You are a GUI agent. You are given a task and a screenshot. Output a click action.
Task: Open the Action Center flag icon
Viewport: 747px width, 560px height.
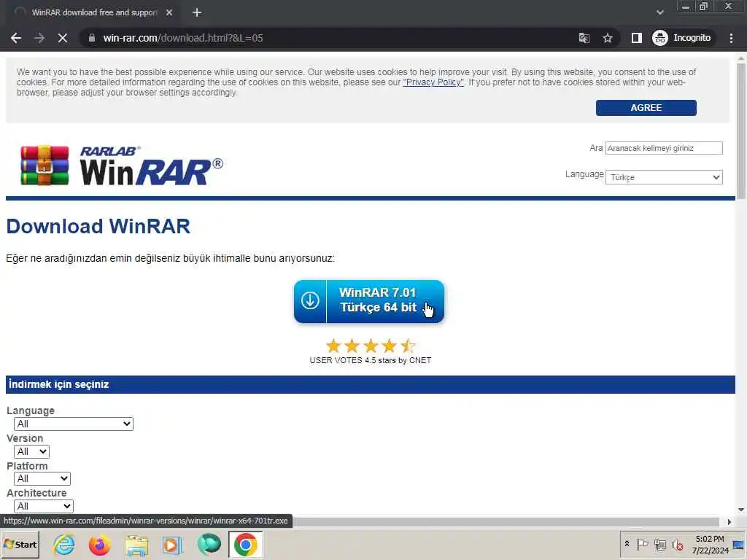point(642,544)
